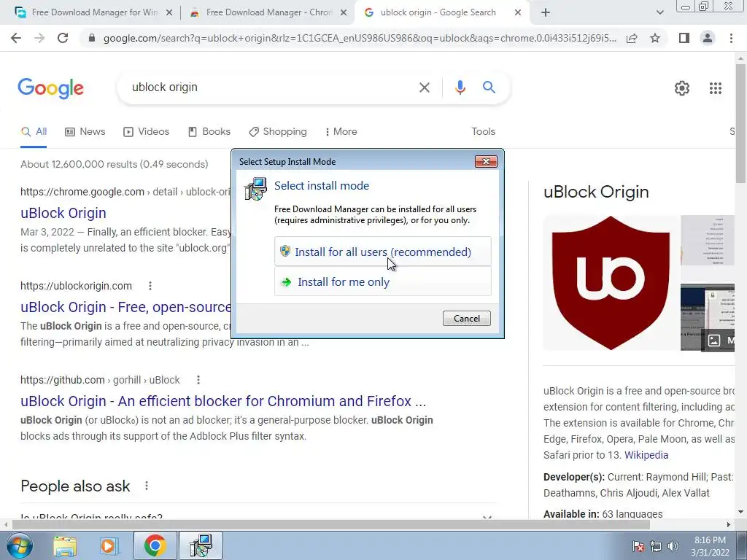
Task: Click in the Google search box
Action: tap(271, 87)
